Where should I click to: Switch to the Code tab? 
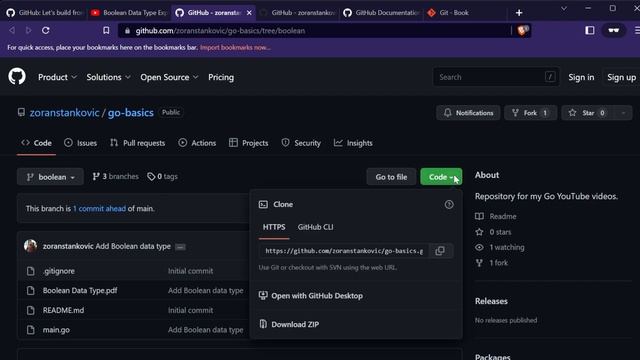click(x=36, y=143)
